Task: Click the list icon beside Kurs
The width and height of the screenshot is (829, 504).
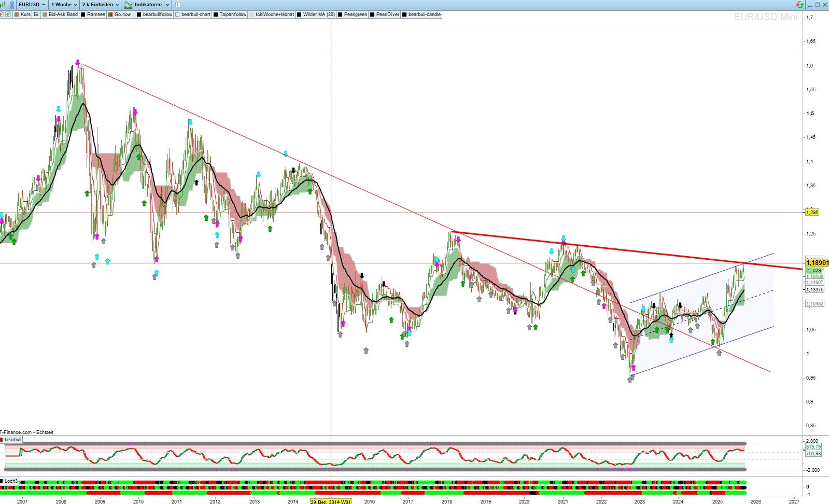Action: click(36, 15)
